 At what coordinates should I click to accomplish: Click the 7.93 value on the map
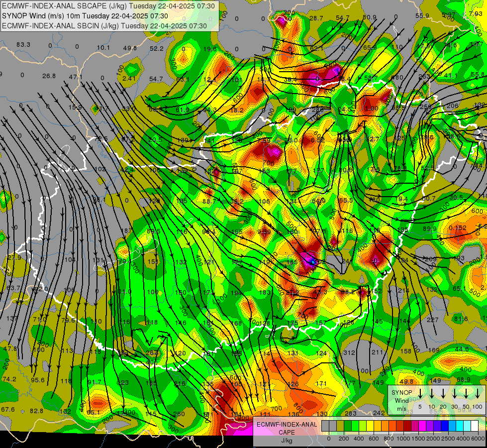point(476,13)
